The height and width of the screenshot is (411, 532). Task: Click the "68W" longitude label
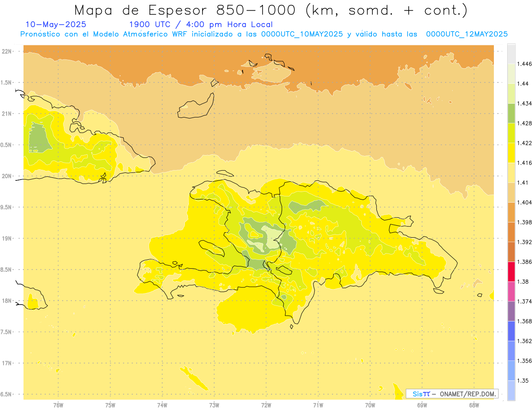tap(474, 405)
